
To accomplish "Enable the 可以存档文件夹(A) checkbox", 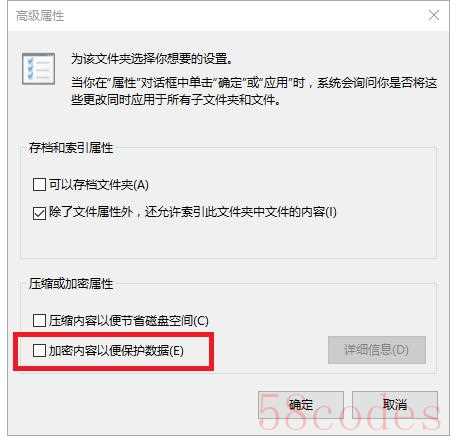I will (x=39, y=184).
